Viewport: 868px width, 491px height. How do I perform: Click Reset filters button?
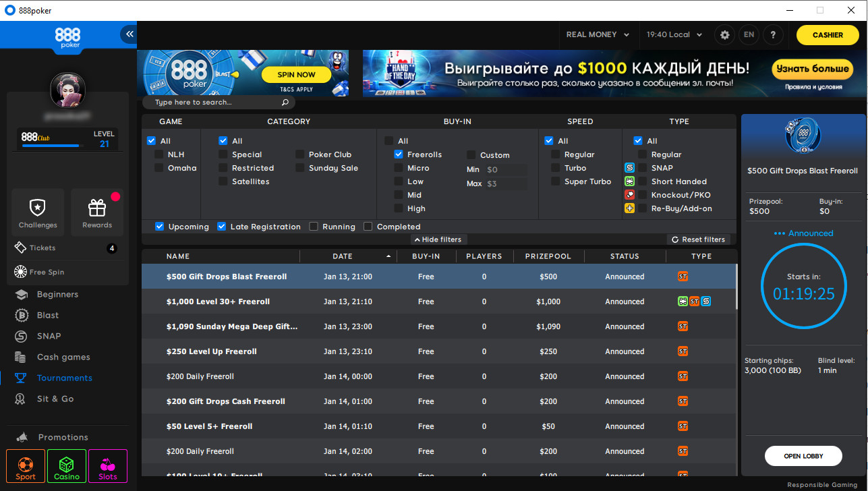tap(698, 239)
